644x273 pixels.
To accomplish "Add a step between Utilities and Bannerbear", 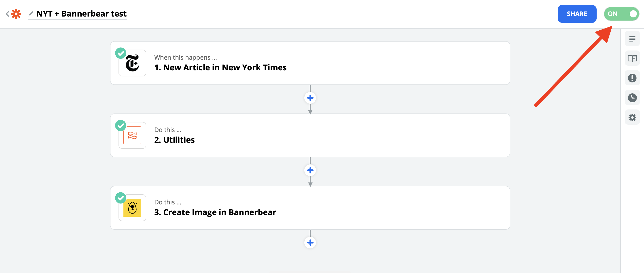I will [x=310, y=170].
